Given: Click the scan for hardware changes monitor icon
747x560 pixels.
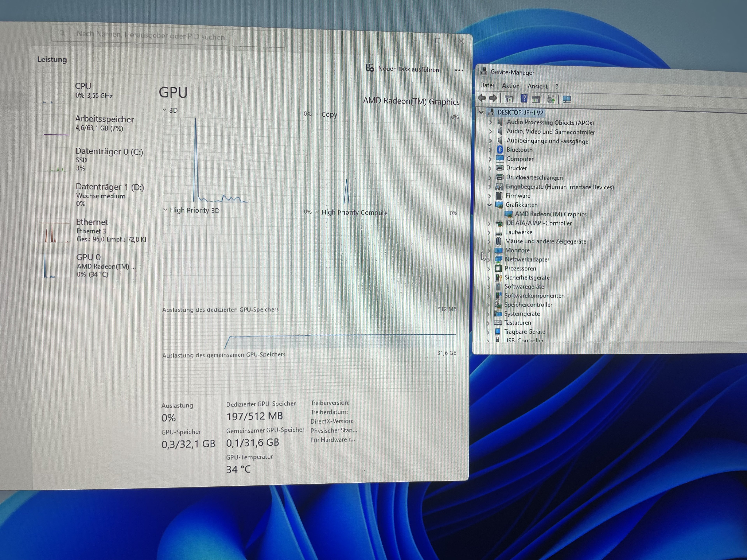Looking at the screenshot, I should [567, 99].
